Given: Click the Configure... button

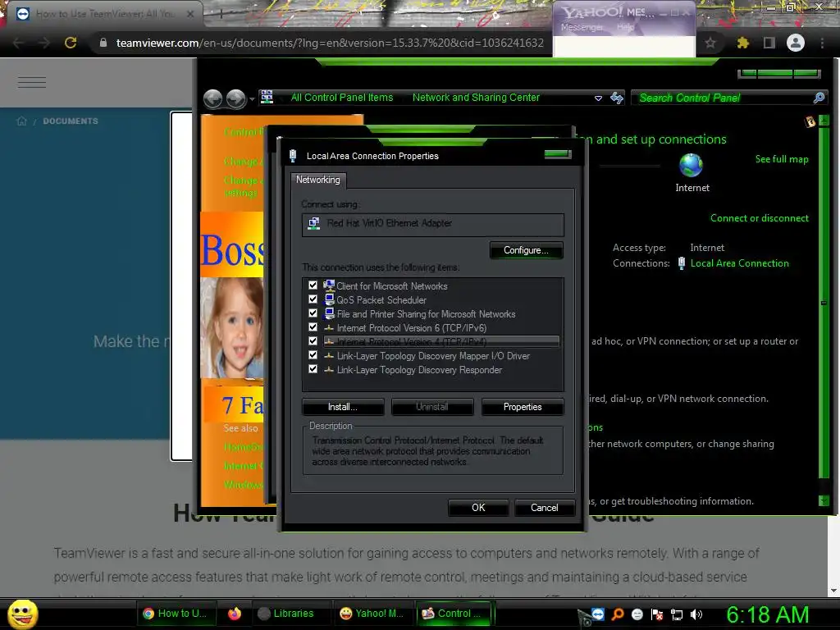Looking at the screenshot, I should [526, 250].
